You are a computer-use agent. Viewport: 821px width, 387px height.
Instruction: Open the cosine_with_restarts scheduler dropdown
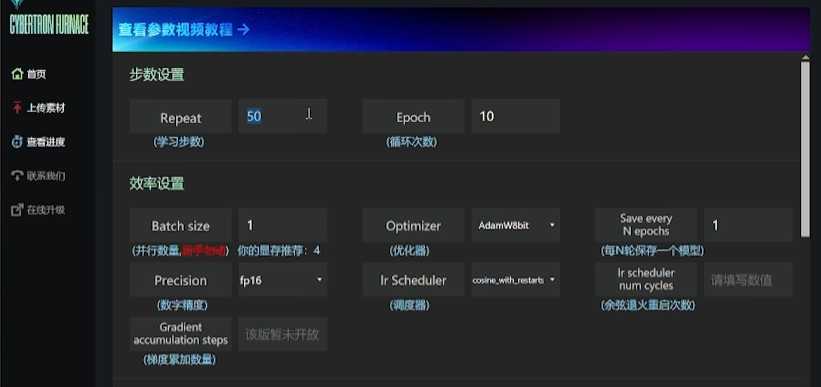coord(515,280)
